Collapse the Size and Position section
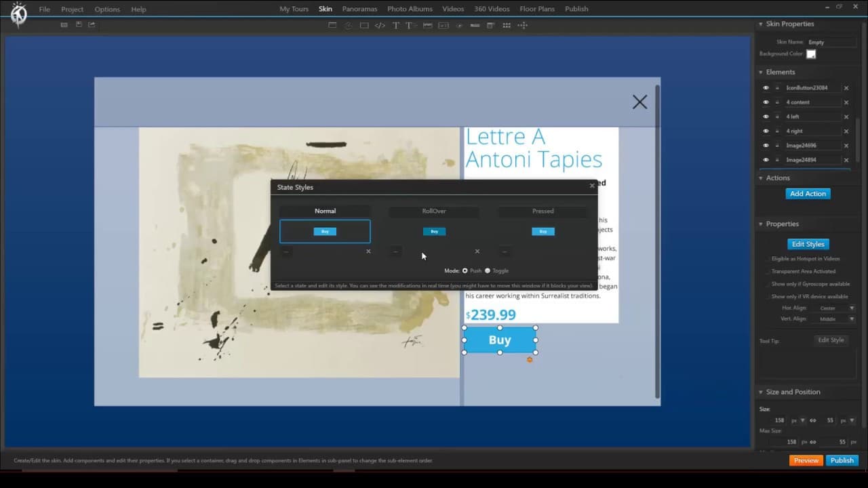The image size is (868, 488). tap(761, 392)
